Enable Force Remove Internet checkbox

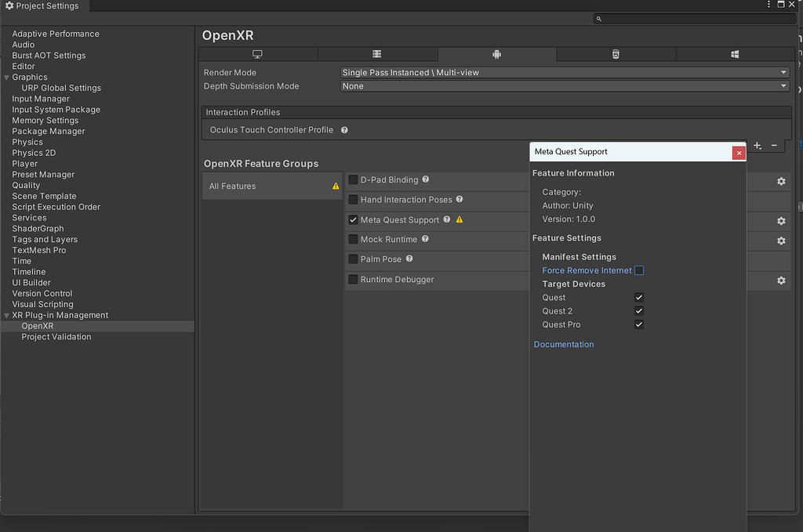click(639, 270)
